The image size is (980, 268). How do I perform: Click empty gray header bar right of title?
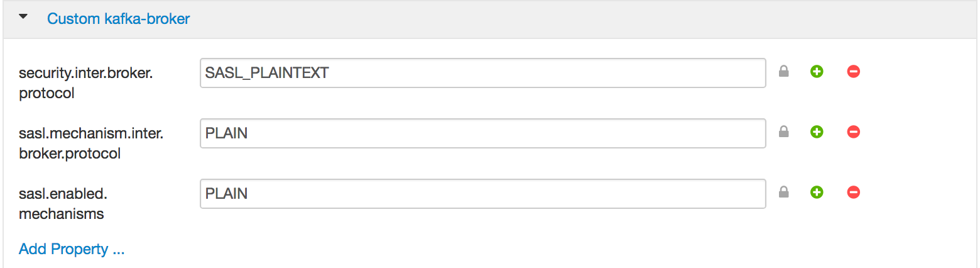[x=565, y=19]
